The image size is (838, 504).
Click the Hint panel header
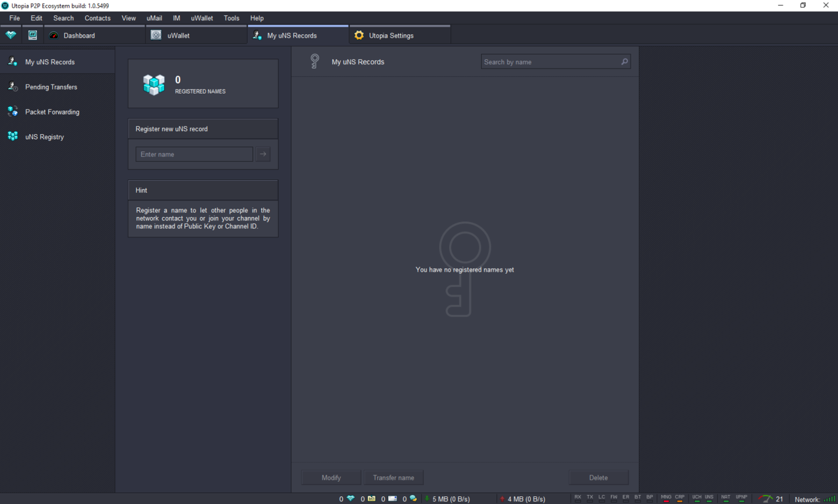[x=203, y=190]
